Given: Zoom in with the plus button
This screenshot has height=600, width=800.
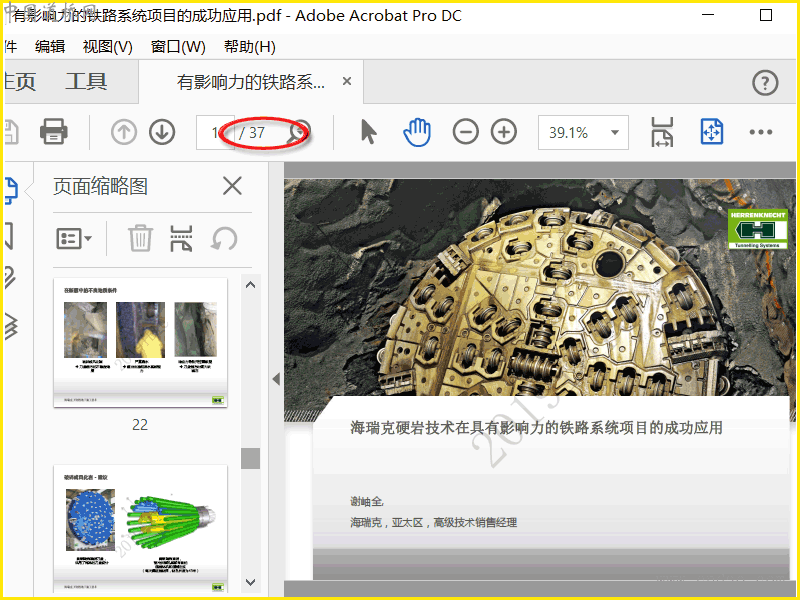Looking at the screenshot, I should [504, 132].
